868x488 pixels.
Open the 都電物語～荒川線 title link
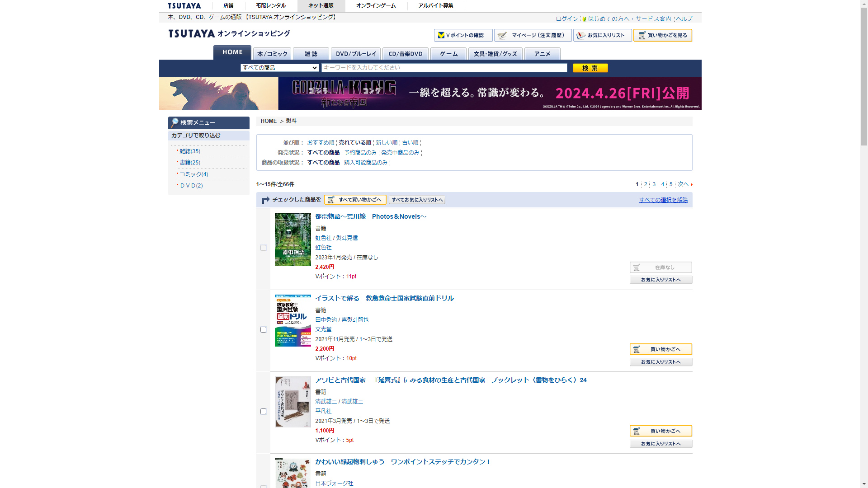(371, 217)
